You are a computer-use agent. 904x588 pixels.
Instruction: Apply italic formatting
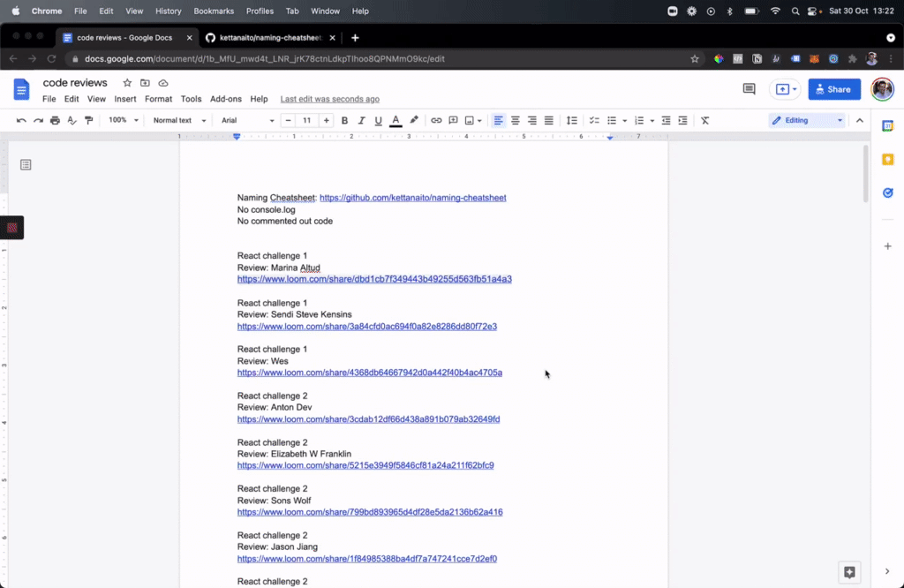(362, 120)
